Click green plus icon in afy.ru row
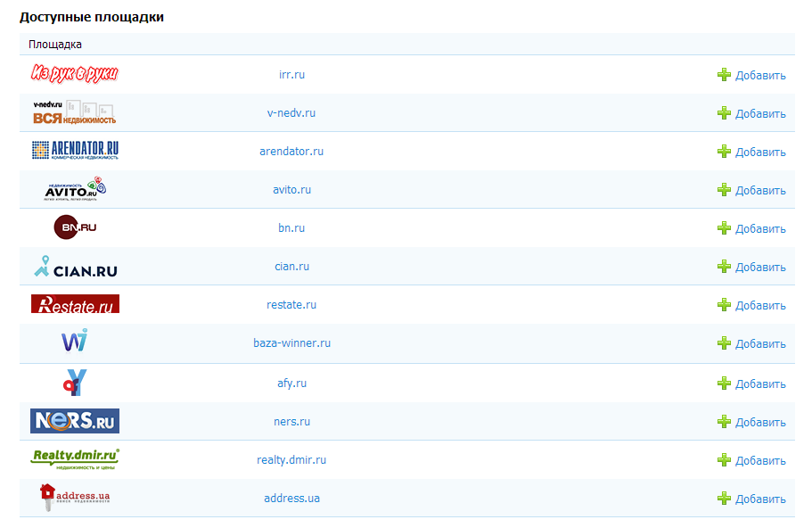 (x=724, y=384)
